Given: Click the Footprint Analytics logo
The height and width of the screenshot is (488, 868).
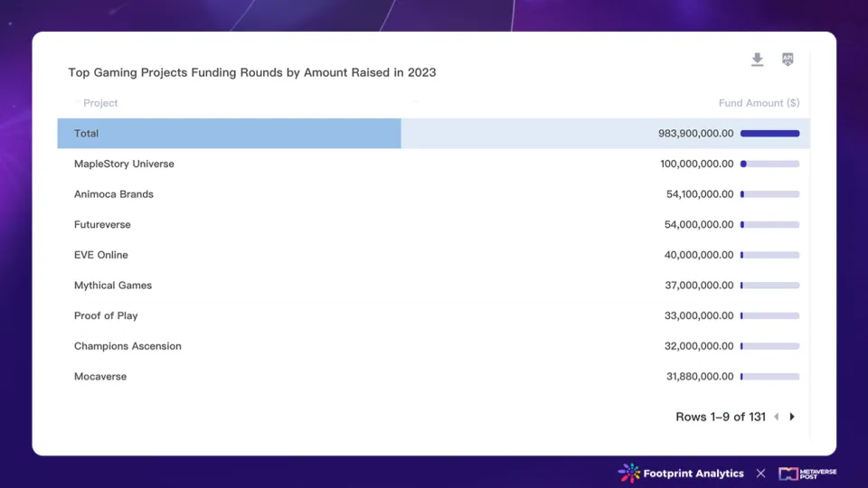Looking at the screenshot, I should point(681,473).
